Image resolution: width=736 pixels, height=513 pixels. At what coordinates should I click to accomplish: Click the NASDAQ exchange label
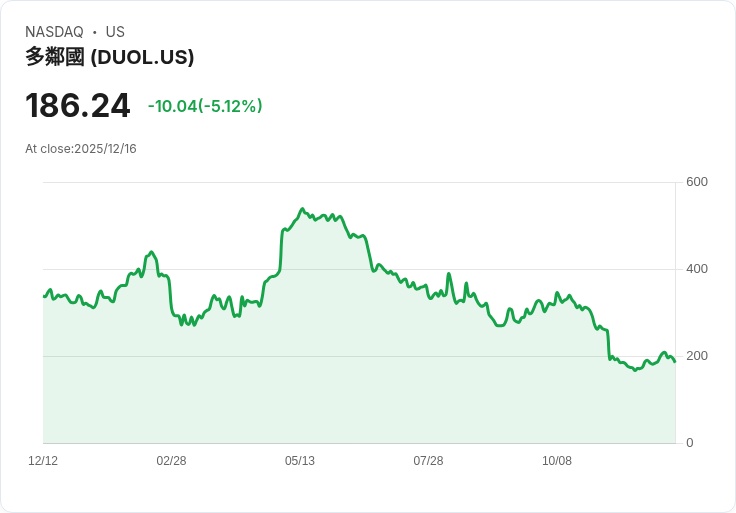pyautogui.click(x=54, y=32)
